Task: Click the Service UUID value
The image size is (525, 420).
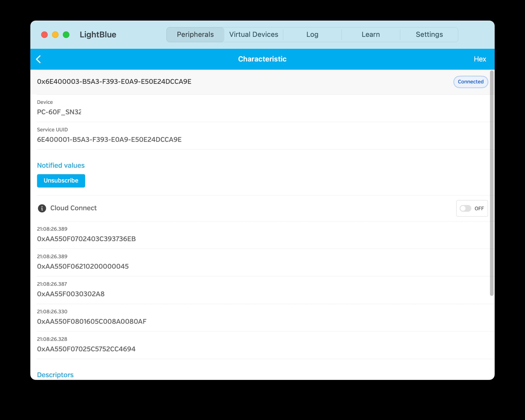Action: (109, 140)
